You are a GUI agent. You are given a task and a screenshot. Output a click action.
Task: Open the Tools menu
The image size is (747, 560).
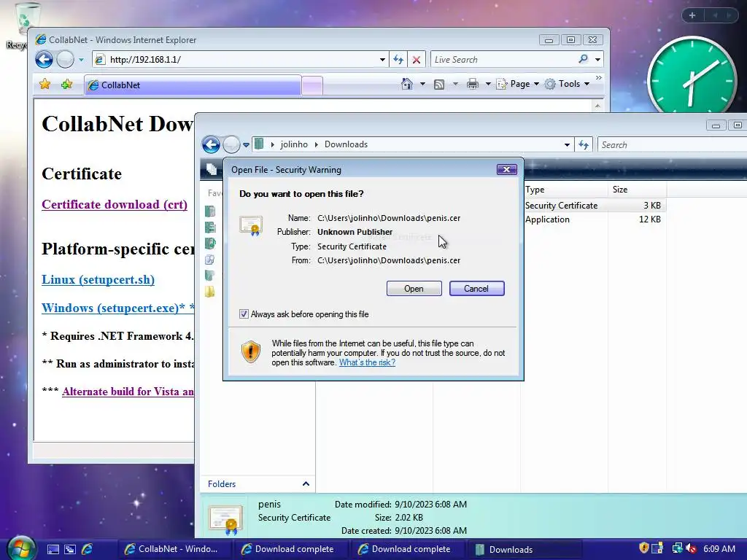pos(567,84)
